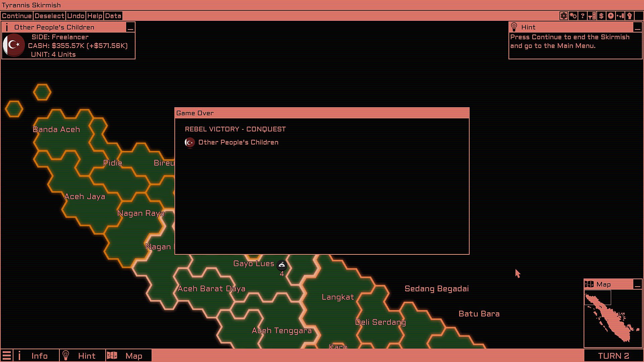
Task: Toggle the Map panel from the bottom bar
Action: [129, 356]
